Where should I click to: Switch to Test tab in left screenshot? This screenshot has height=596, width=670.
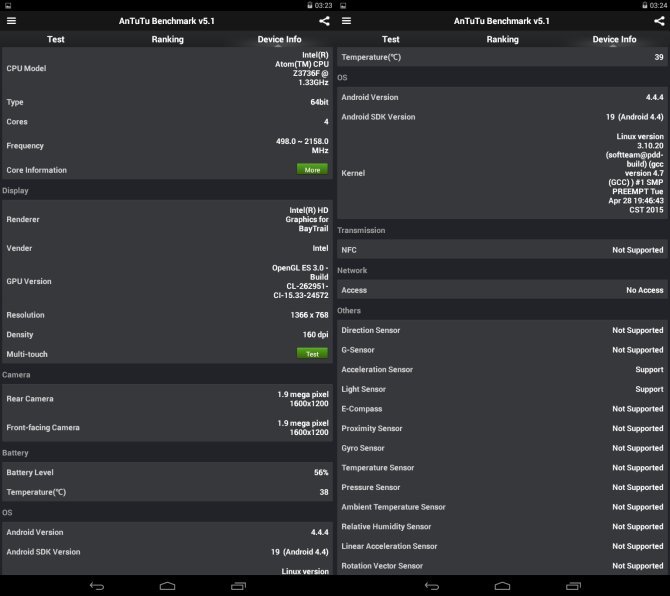[56, 39]
